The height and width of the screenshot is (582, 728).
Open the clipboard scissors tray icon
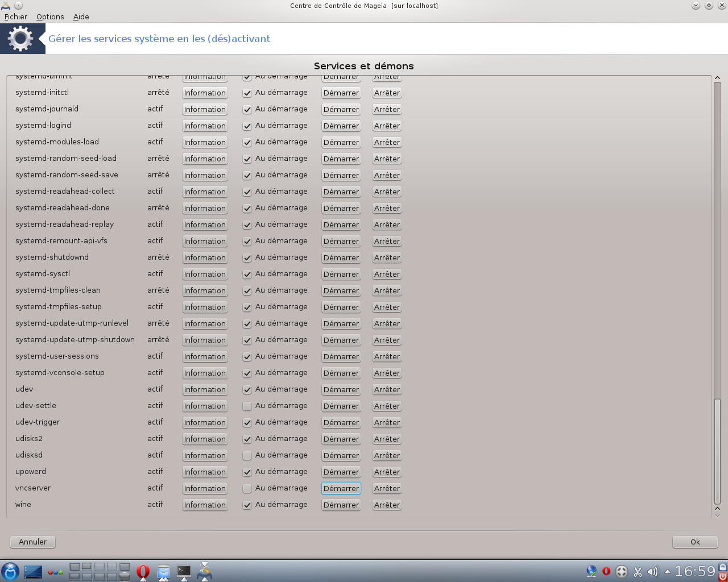coord(638,572)
